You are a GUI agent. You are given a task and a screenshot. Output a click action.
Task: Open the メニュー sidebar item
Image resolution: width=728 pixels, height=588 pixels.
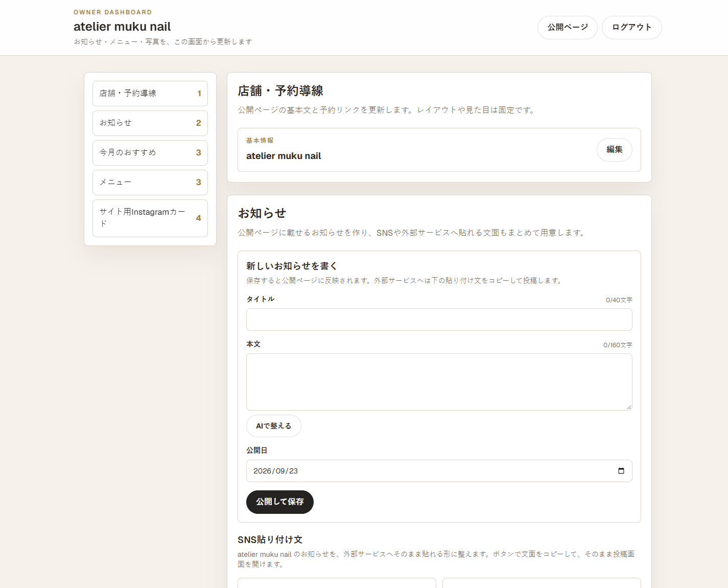click(x=150, y=183)
